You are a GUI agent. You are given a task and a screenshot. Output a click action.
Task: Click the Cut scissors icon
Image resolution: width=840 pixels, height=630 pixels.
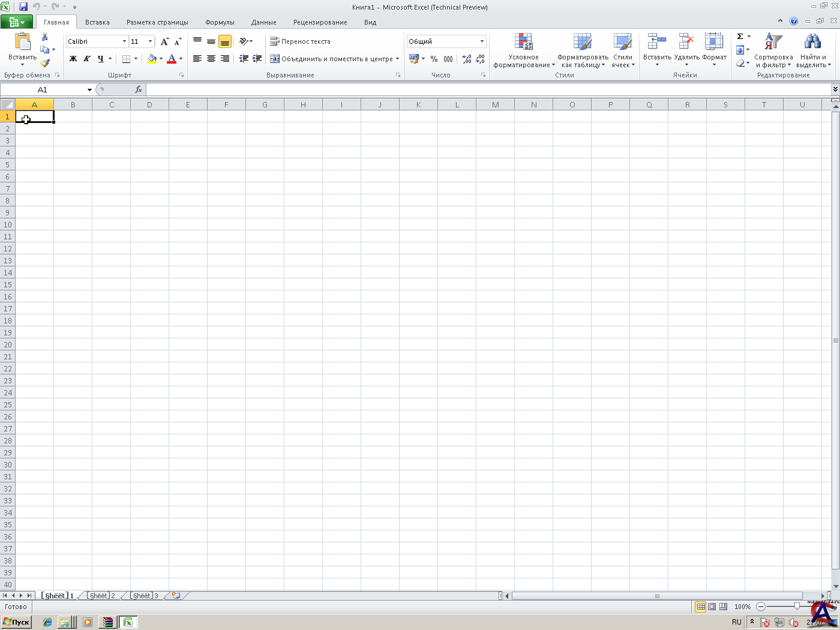pyautogui.click(x=44, y=37)
